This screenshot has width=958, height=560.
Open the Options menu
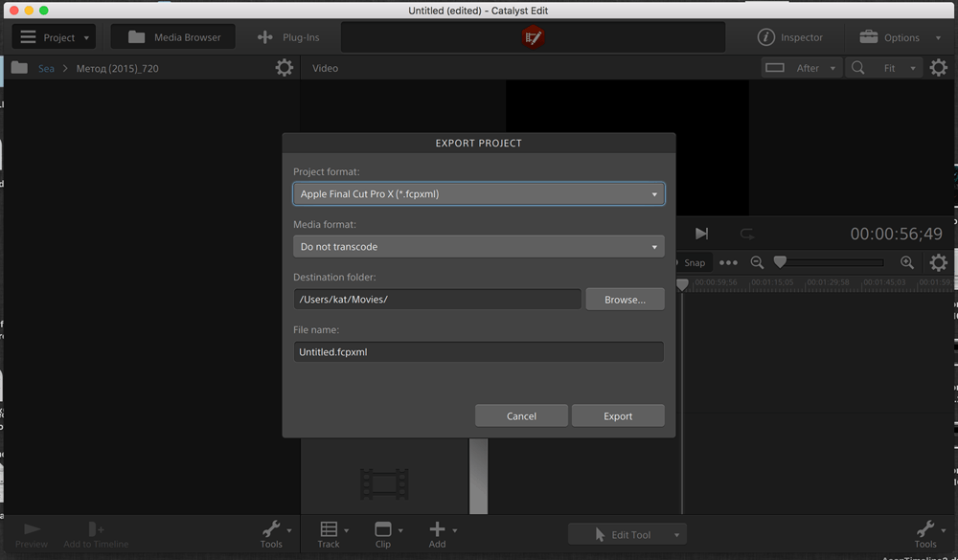coord(900,37)
